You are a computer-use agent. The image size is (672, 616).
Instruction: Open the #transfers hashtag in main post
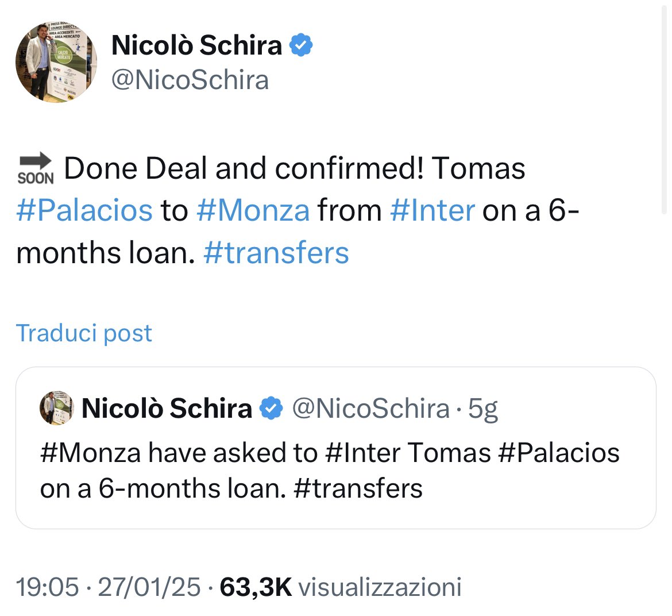click(x=276, y=252)
